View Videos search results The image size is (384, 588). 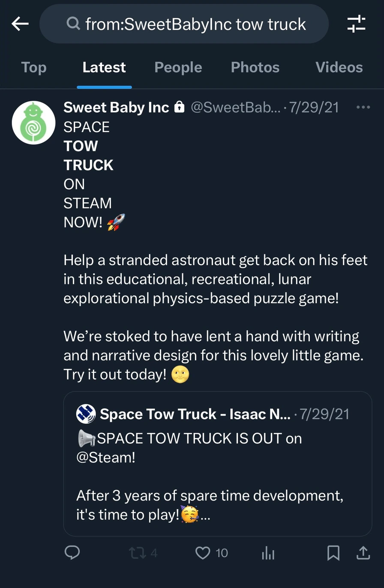tap(339, 67)
